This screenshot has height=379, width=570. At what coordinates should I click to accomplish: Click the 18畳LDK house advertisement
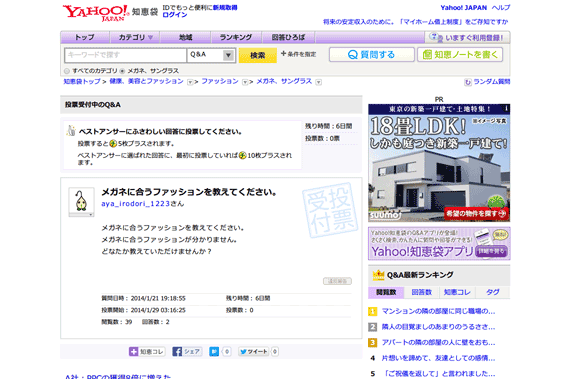439,163
